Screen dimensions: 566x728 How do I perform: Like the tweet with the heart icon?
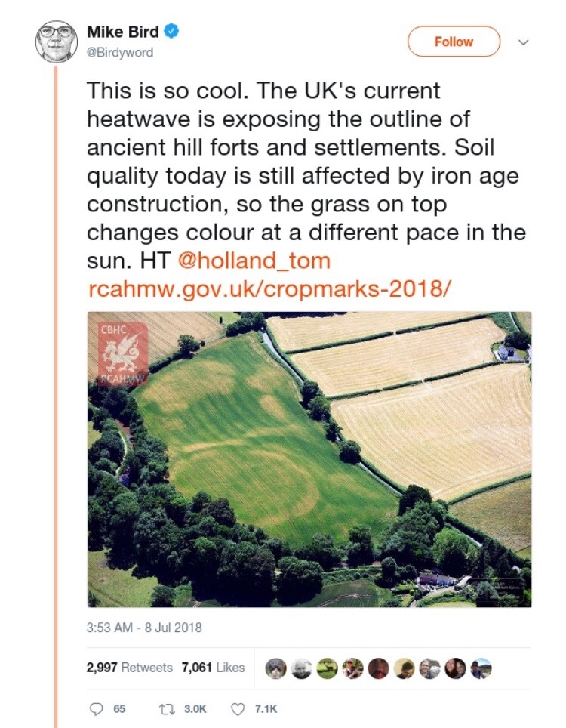click(238, 708)
